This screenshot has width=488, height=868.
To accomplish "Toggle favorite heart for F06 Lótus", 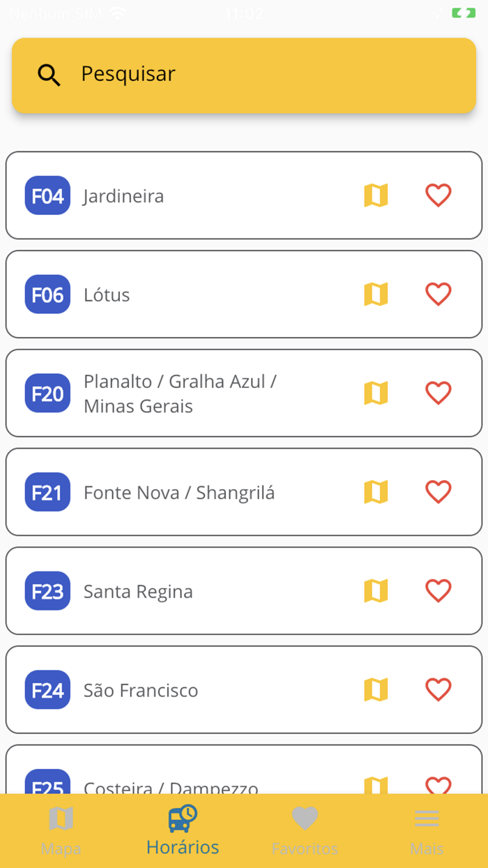I will (439, 294).
